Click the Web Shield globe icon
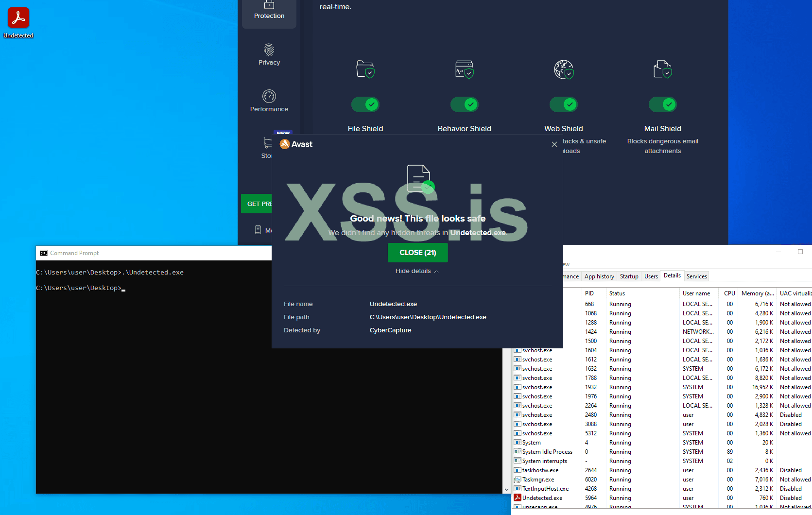The width and height of the screenshot is (812, 515). (x=564, y=69)
